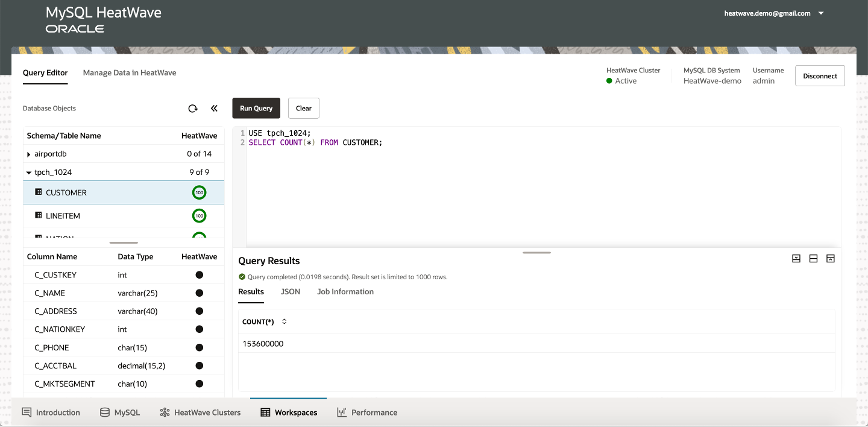The height and width of the screenshot is (427, 868).
Task: Open the Manage Data in HeatWave tab
Action: click(129, 72)
